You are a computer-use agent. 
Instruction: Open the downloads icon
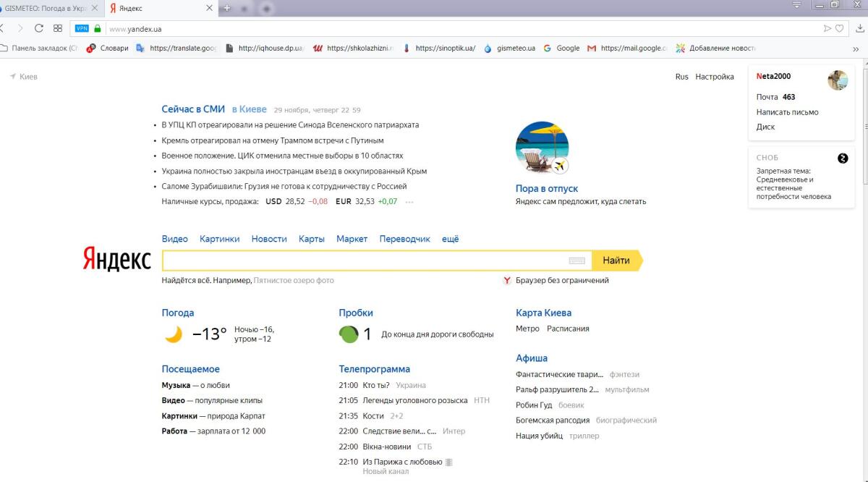pos(859,29)
